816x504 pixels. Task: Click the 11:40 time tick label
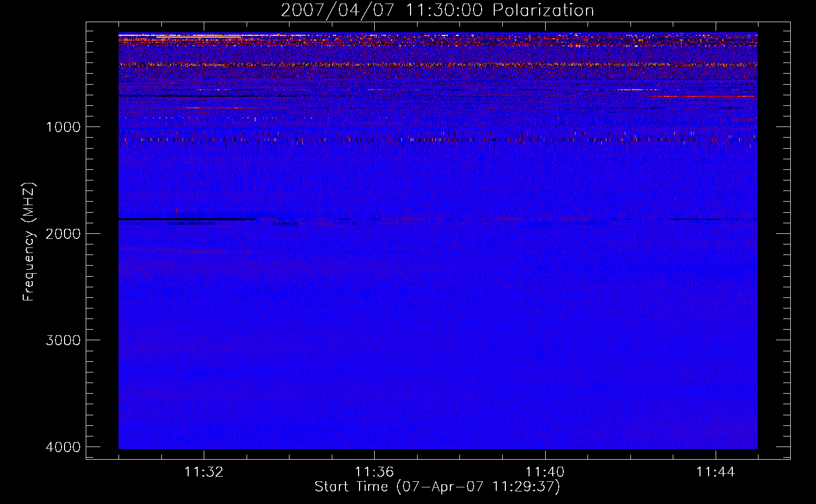point(545,472)
